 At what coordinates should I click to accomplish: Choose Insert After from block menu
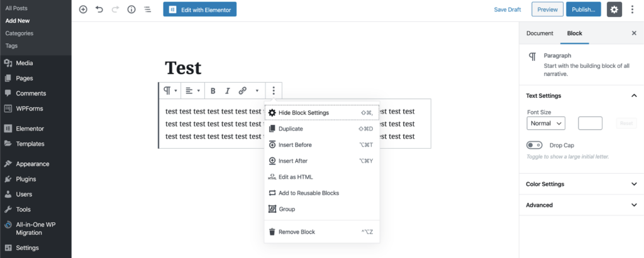pos(321,161)
